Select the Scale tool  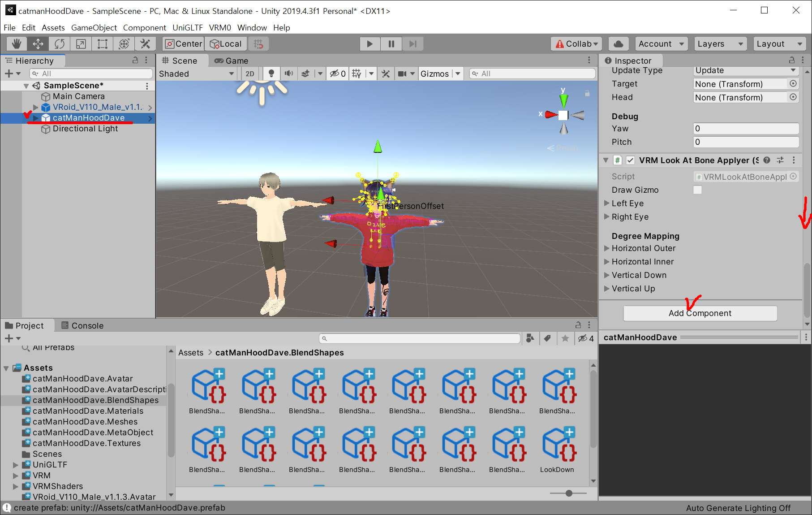coord(81,44)
